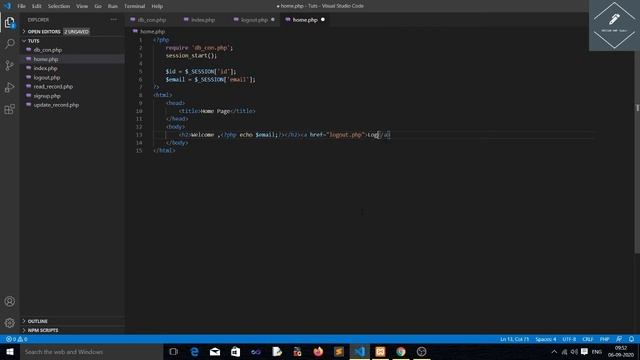
Task: Open notifications bell in status bar
Action: [631, 339]
